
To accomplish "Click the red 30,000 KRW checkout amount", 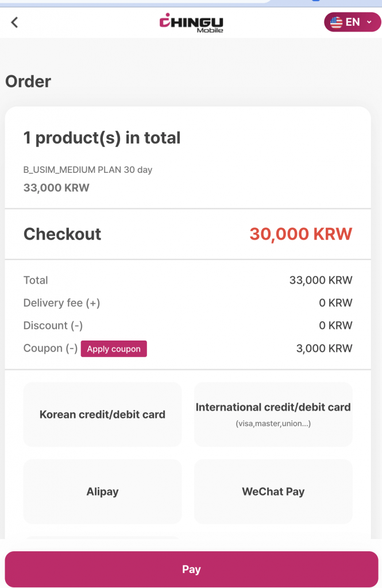I will point(300,234).
